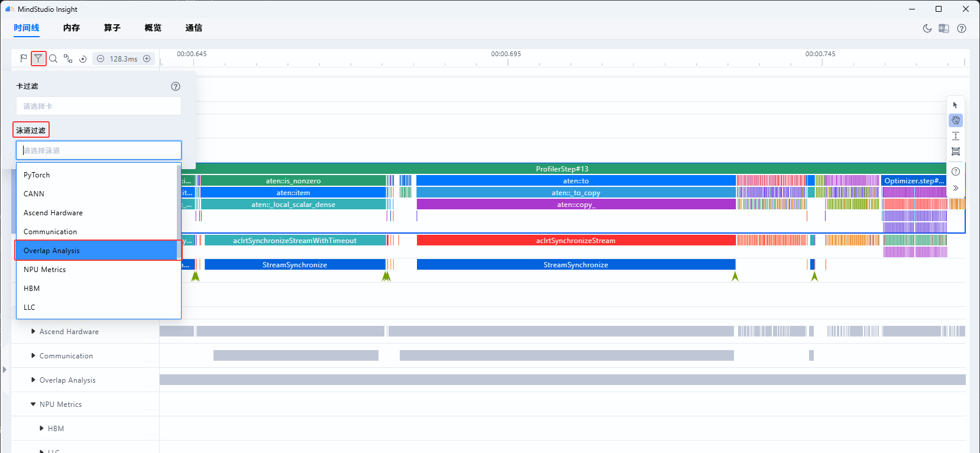
Task: Toggle the Chinese/English language switch icon
Action: tap(944, 28)
